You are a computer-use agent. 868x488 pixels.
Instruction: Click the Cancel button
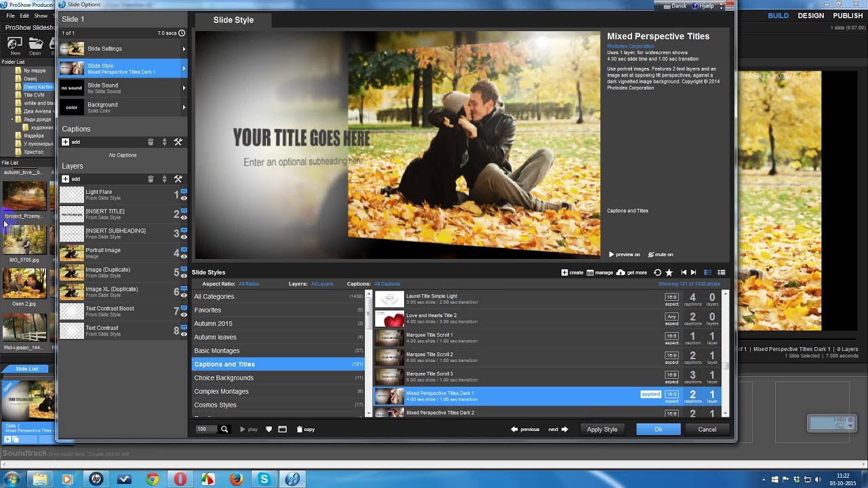pyautogui.click(x=707, y=429)
